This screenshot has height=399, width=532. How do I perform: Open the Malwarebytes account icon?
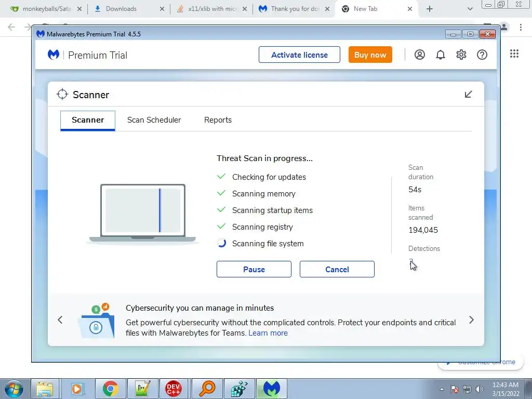pos(420,55)
